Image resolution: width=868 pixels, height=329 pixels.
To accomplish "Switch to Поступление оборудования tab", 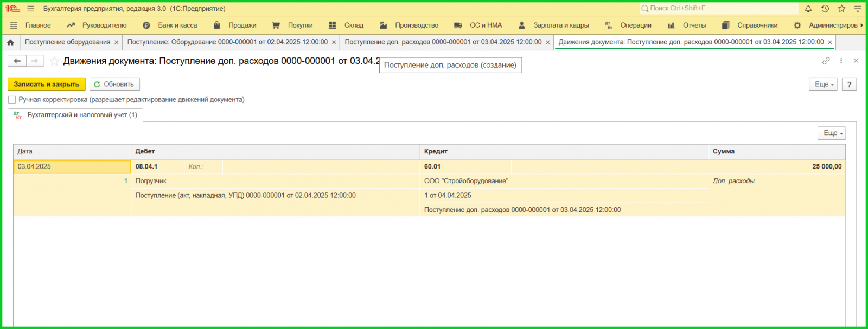I will 67,42.
